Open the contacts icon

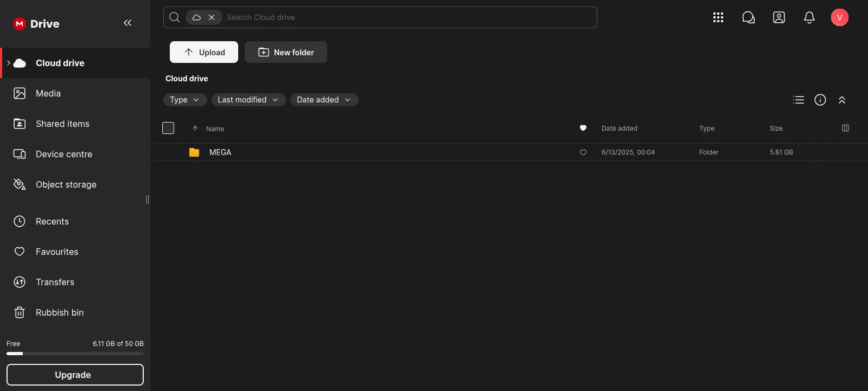point(779,17)
